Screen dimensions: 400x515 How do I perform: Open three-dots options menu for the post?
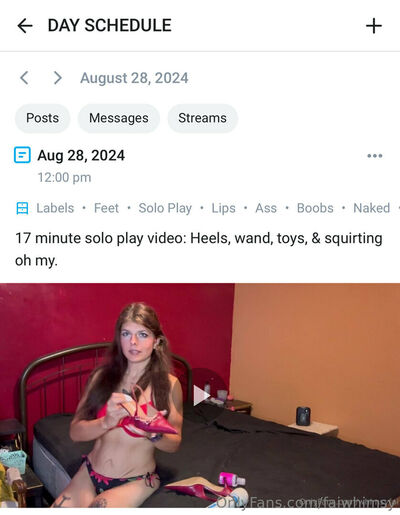375,156
